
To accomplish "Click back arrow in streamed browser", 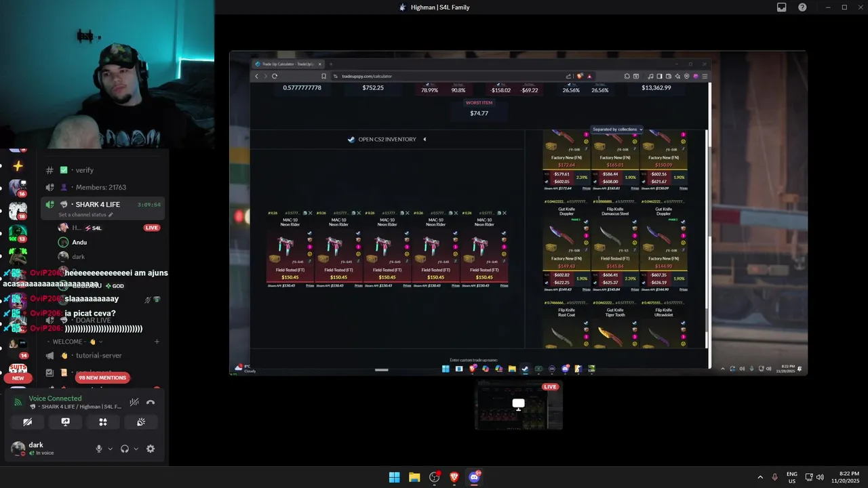I will pos(257,76).
